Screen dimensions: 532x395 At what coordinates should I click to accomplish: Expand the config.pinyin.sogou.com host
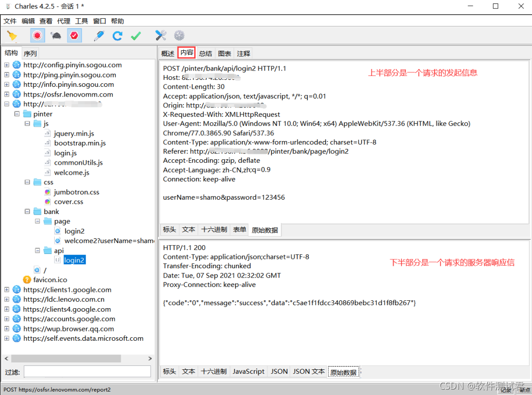pos(7,65)
